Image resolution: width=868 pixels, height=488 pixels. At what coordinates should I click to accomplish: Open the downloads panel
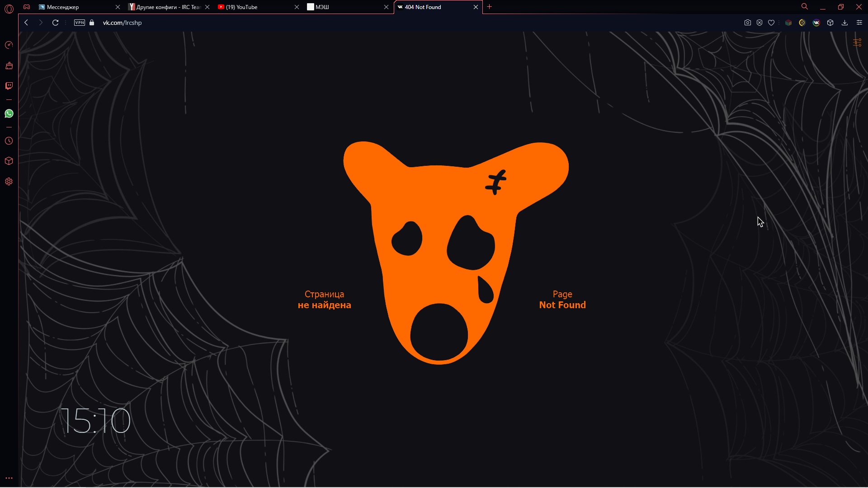[x=844, y=23]
